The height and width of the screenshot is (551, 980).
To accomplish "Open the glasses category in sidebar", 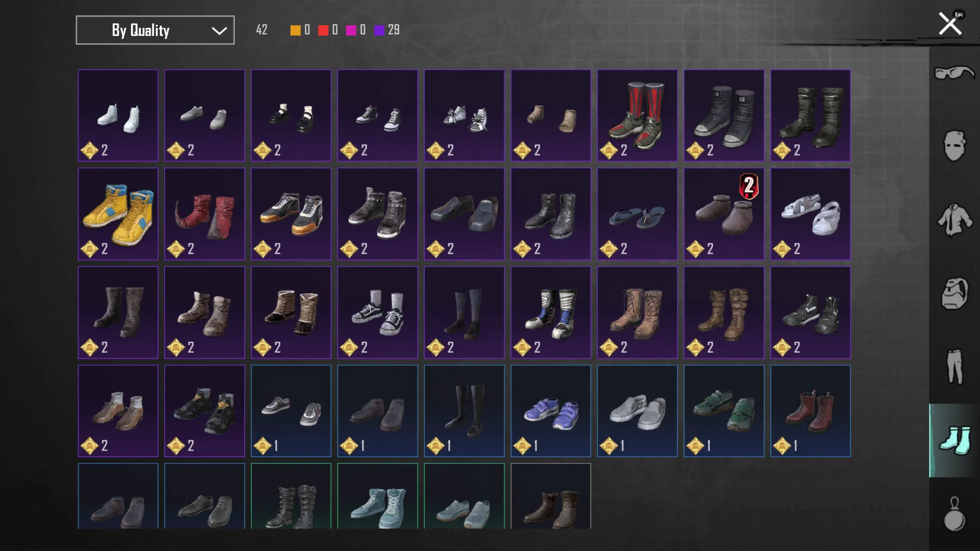I will click(954, 73).
